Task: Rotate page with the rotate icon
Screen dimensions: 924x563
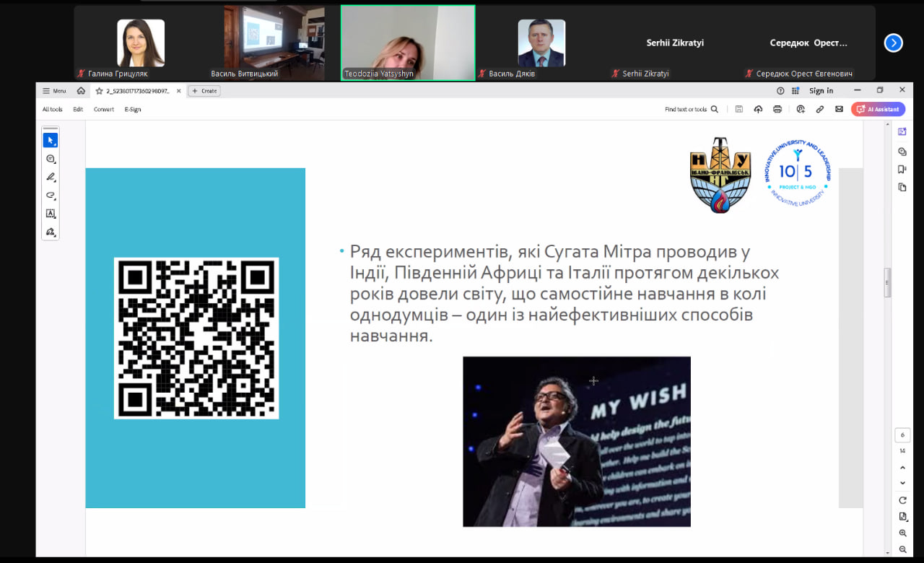Action: point(902,500)
